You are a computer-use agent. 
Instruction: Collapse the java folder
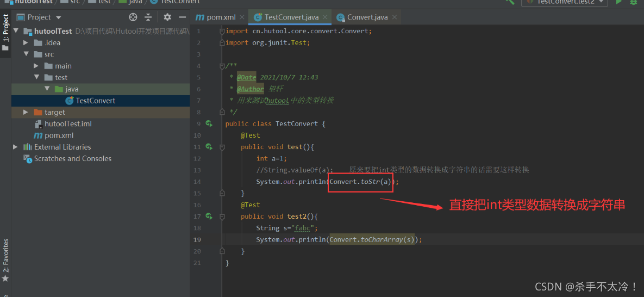[47, 89]
